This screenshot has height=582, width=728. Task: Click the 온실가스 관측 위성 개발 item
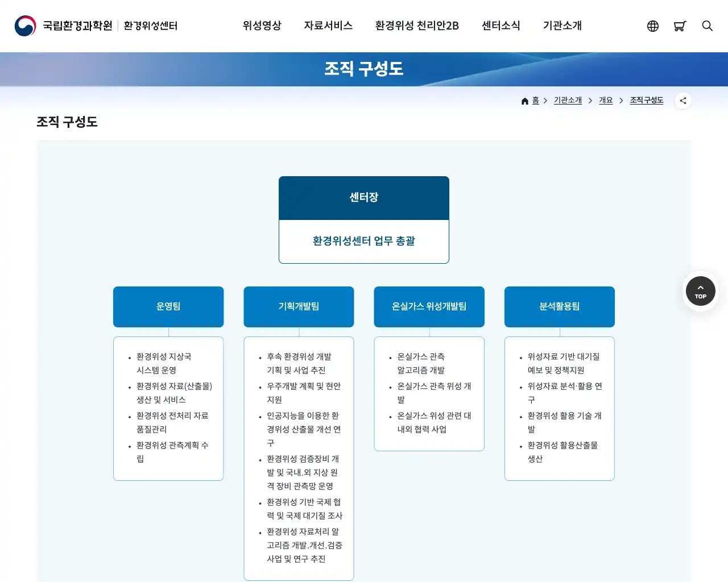pos(434,393)
